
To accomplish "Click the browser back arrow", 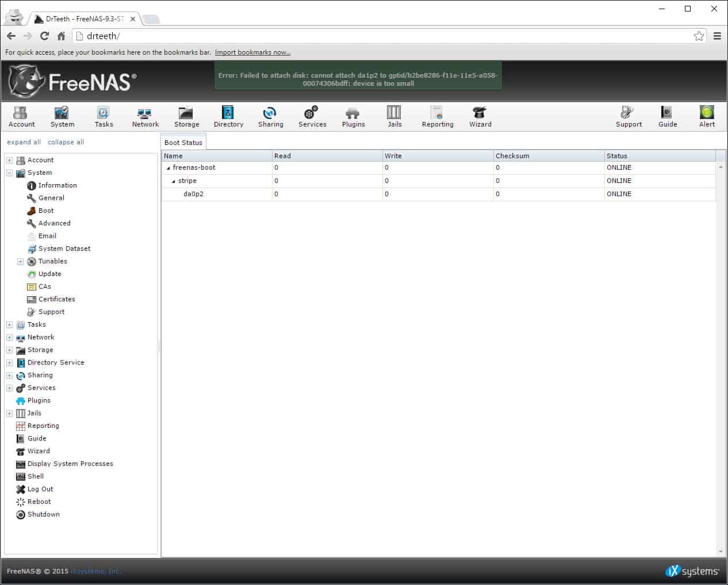I will (x=11, y=36).
